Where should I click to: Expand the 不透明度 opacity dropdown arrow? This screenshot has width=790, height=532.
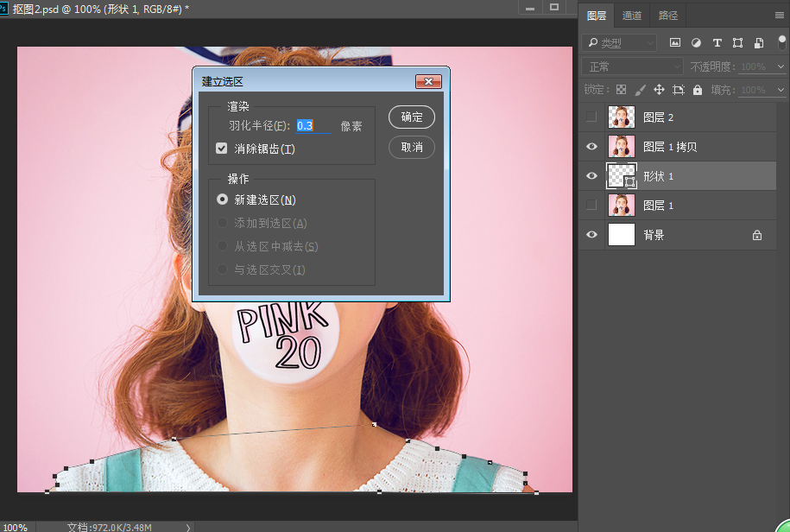(781, 66)
